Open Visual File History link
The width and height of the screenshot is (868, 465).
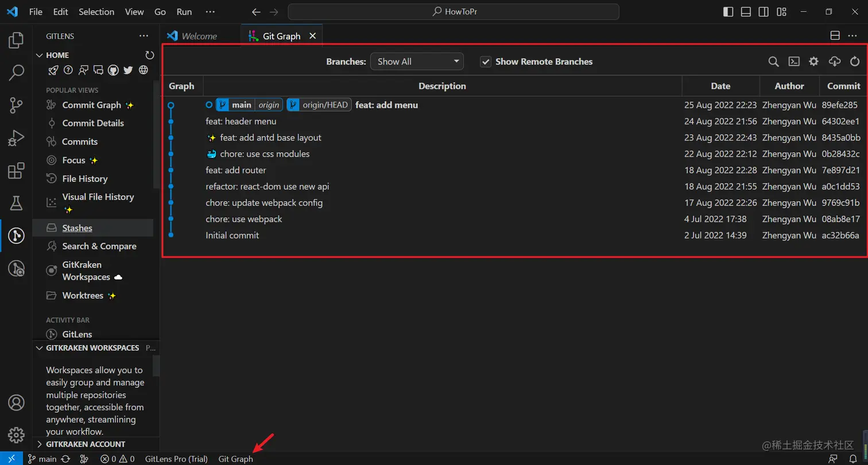coord(98,197)
